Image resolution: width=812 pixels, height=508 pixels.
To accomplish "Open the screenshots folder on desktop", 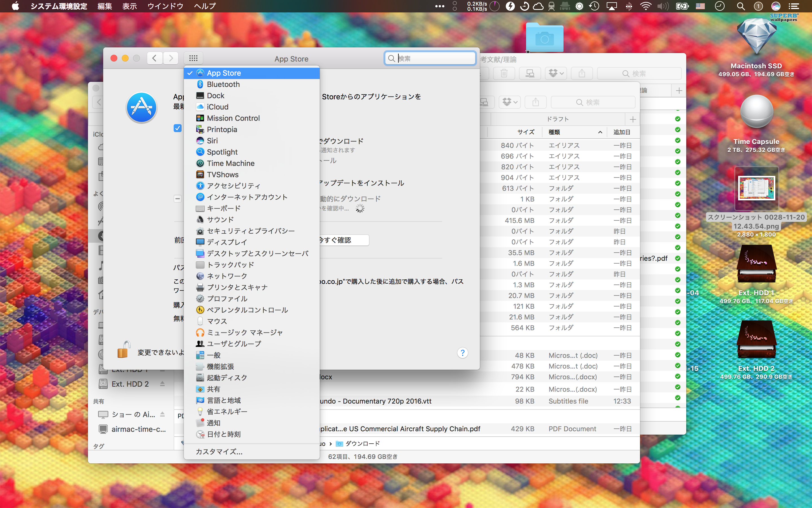I will pos(545,37).
